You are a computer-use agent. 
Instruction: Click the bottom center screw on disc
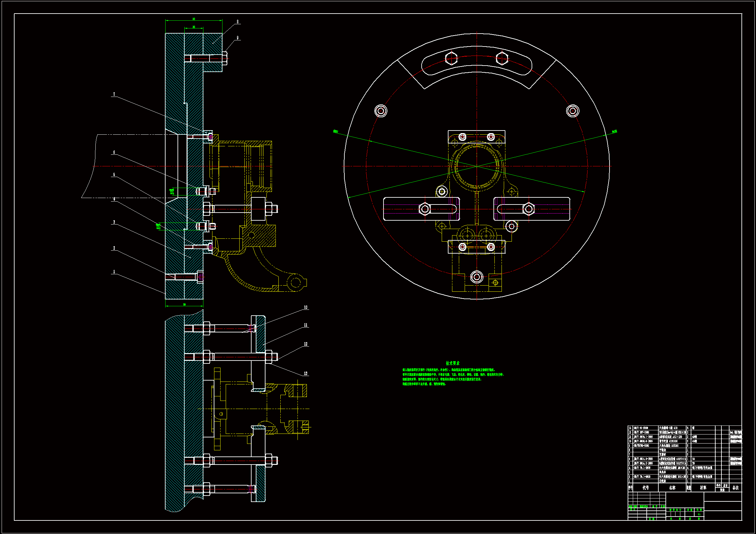tap(477, 277)
